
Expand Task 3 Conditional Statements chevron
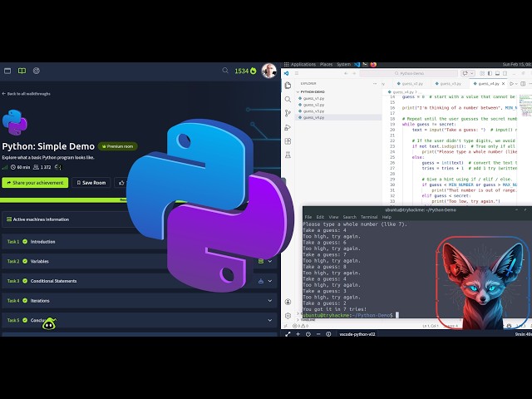(270, 281)
